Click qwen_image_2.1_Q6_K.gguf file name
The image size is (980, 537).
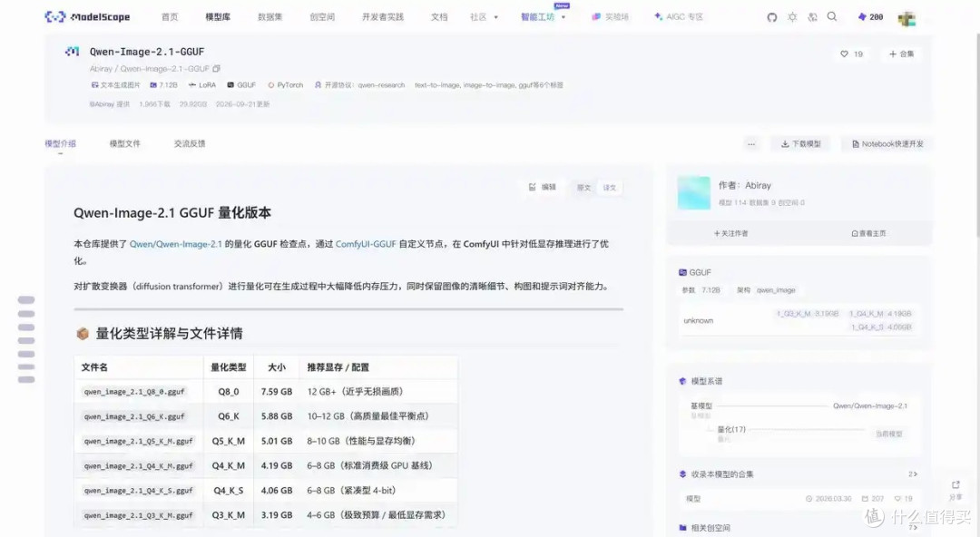134,416
